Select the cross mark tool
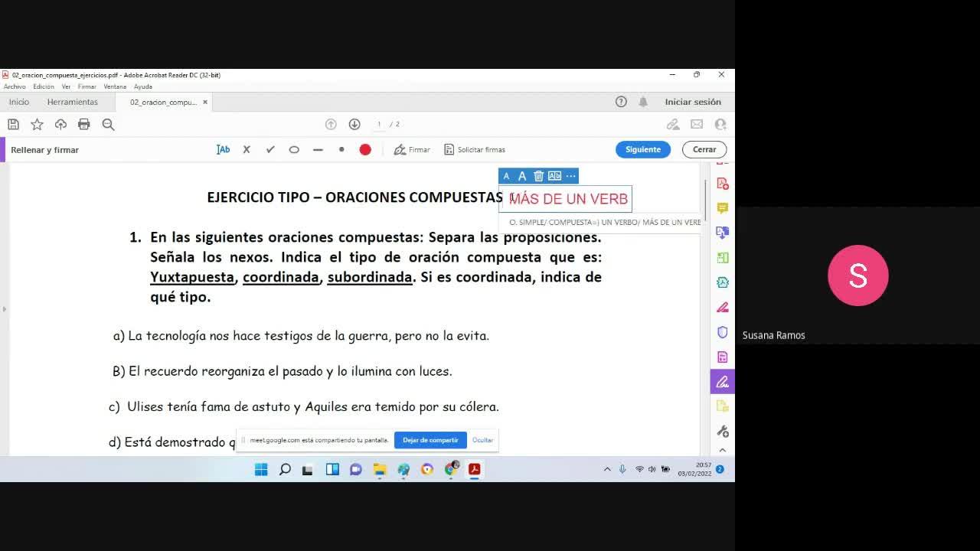The image size is (980, 551). click(x=247, y=149)
